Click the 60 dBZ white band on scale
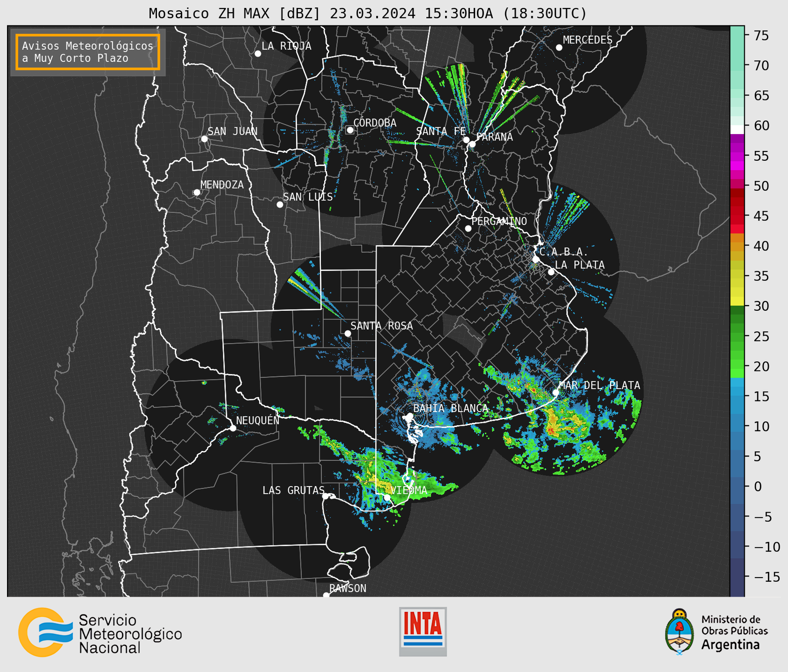 point(737,129)
